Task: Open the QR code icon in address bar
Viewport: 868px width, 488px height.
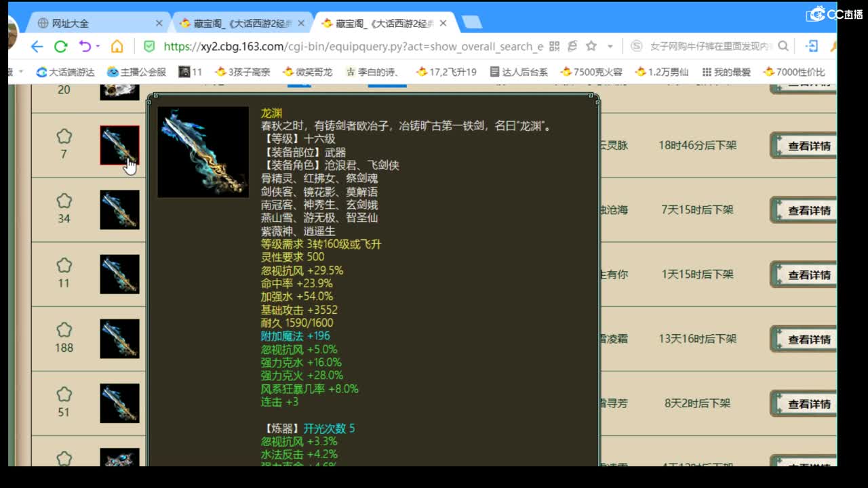Action: [x=554, y=46]
